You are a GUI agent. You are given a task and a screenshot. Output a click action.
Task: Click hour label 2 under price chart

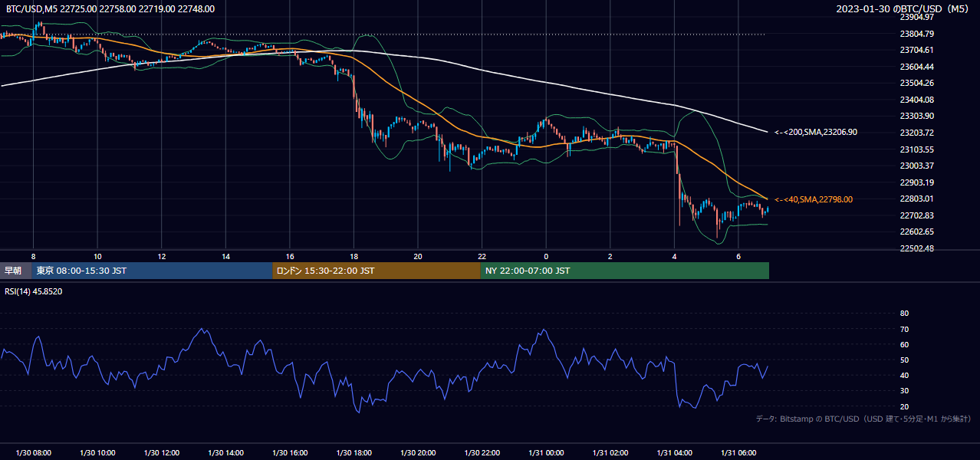(610, 256)
